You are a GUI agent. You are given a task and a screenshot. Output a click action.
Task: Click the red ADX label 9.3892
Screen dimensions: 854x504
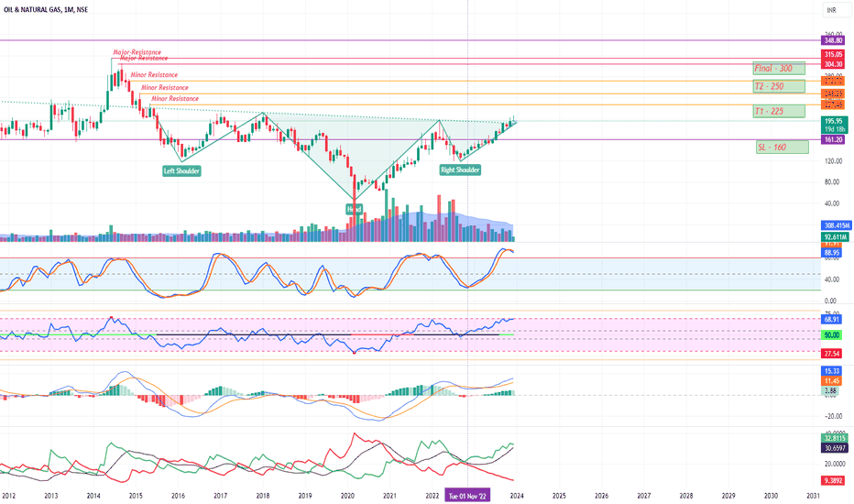(833, 480)
